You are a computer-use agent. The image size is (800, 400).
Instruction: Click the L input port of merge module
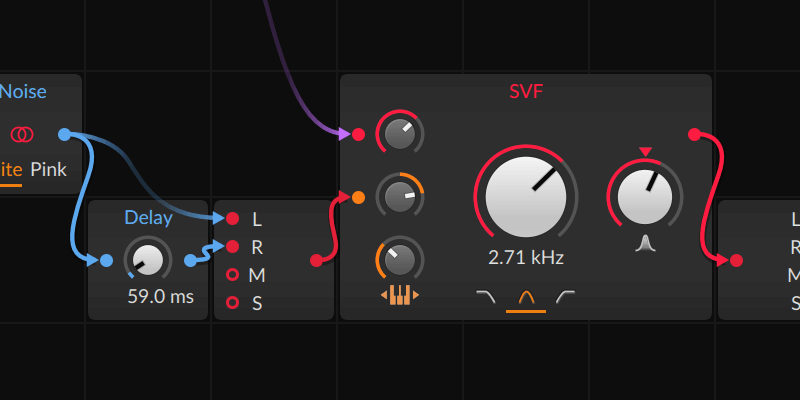click(232, 219)
